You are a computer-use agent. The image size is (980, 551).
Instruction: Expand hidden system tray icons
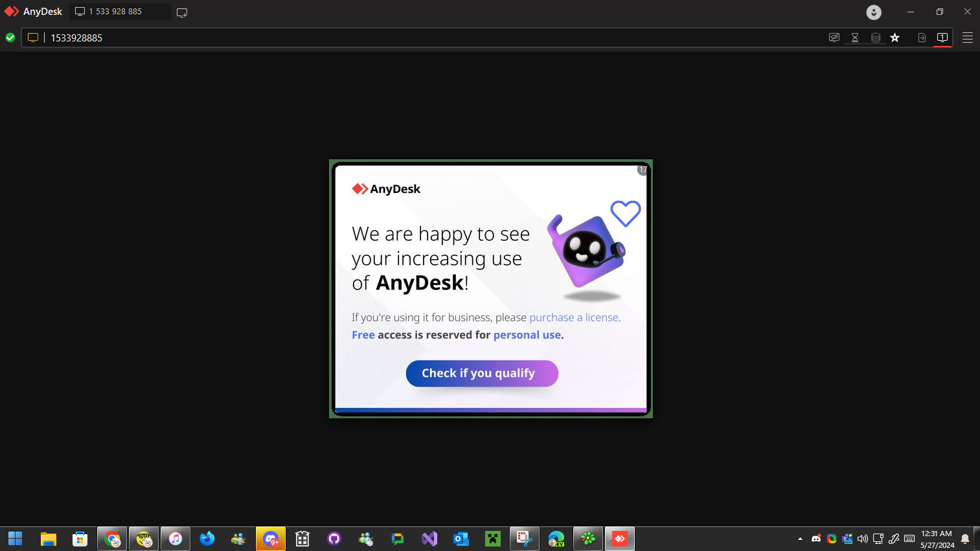(800, 539)
